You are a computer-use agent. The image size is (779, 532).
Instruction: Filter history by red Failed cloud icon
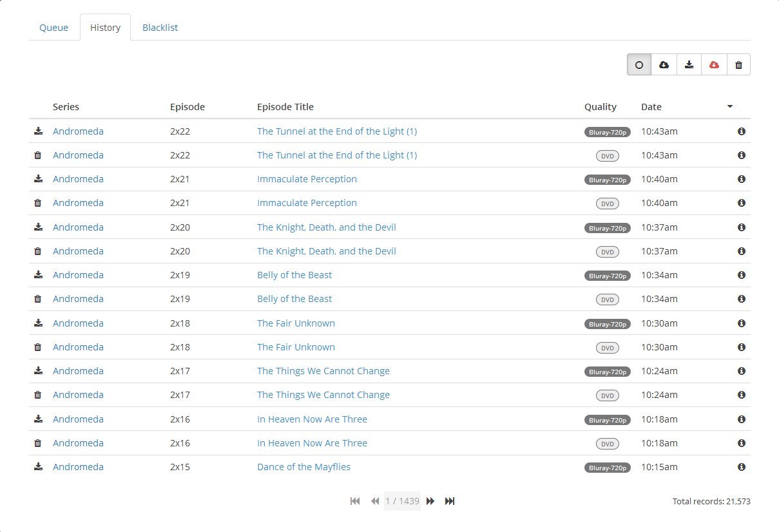coord(714,64)
